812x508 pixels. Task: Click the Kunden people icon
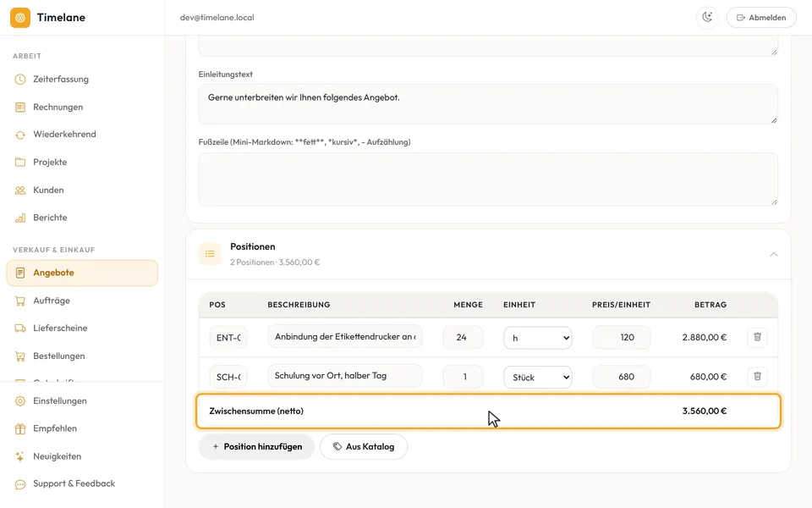click(x=20, y=190)
